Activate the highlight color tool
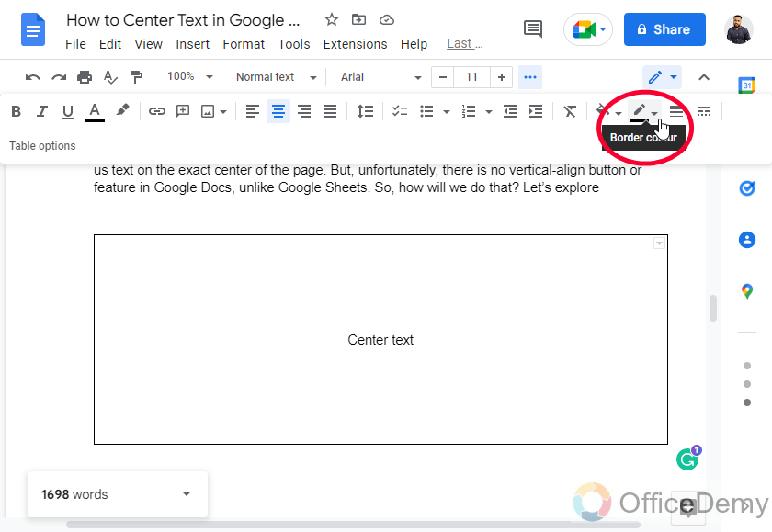This screenshot has height=532, width=772. pos(123,111)
